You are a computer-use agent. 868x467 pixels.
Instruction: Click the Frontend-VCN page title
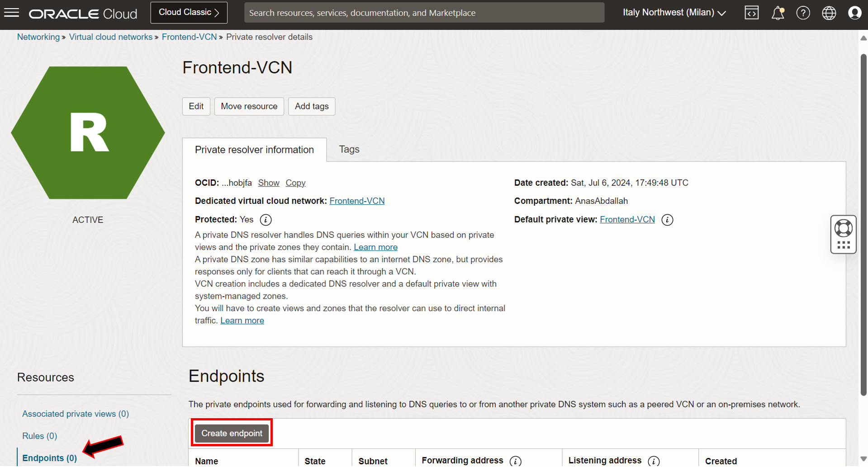[237, 68]
